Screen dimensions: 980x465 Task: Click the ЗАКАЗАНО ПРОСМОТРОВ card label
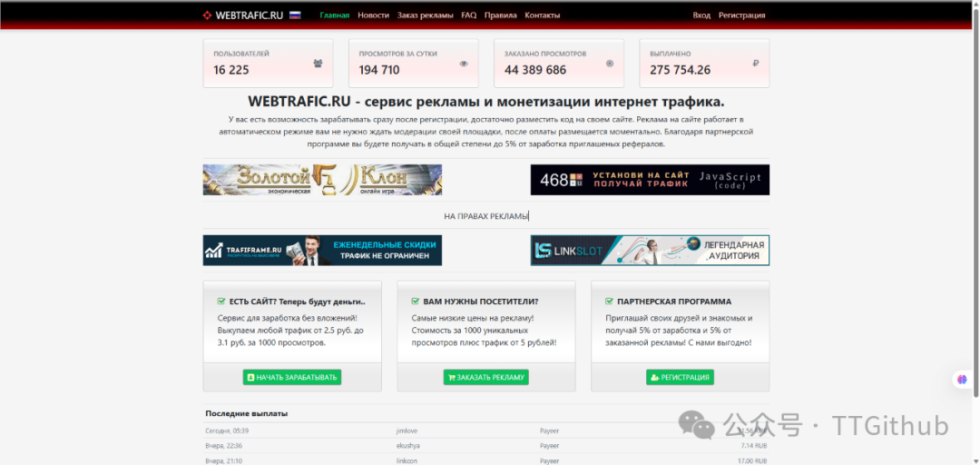click(x=545, y=54)
